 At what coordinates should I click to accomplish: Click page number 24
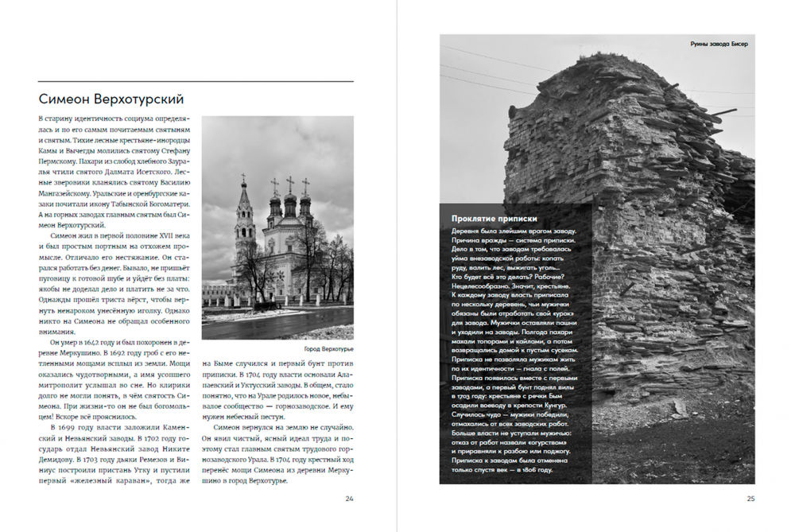(x=349, y=499)
